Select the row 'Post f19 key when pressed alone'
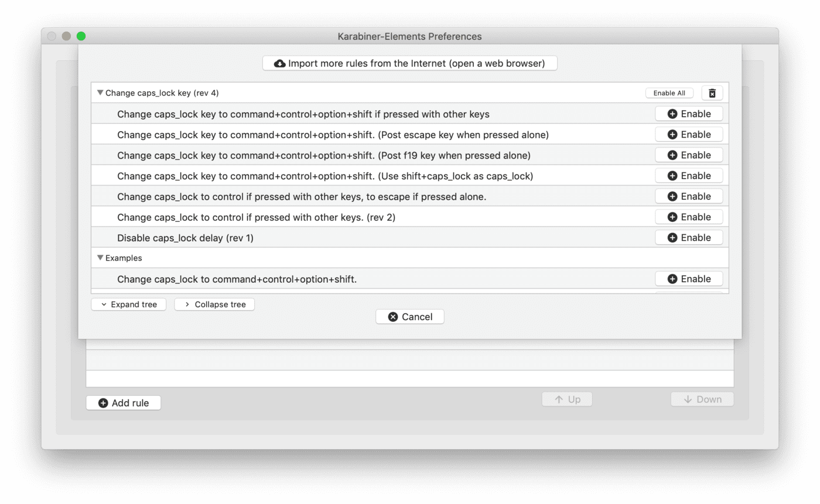Screen dimensions: 820x504 (x=410, y=155)
